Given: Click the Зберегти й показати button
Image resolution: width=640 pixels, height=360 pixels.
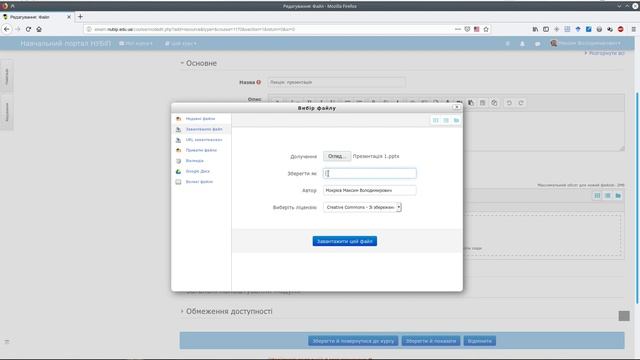Looking at the screenshot, I should 431,341.
